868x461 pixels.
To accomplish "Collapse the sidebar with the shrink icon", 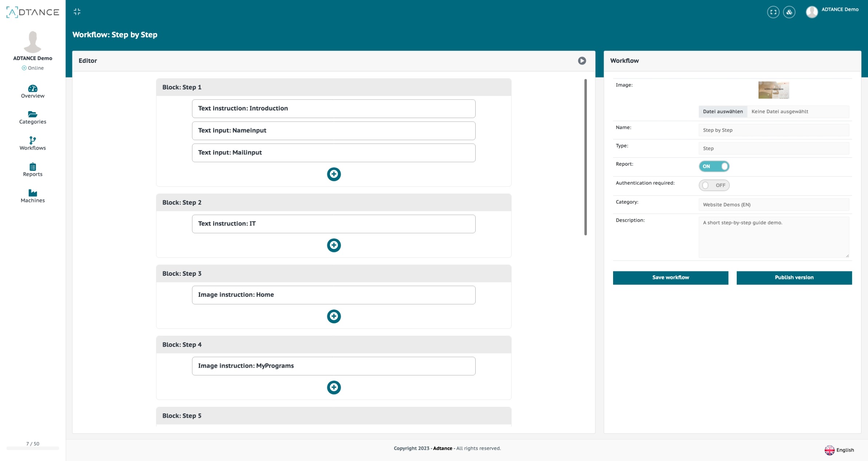I will click(x=77, y=12).
